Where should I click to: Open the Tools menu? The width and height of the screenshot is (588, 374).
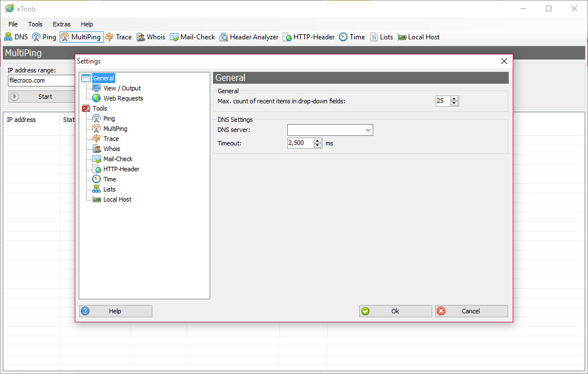(x=35, y=24)
